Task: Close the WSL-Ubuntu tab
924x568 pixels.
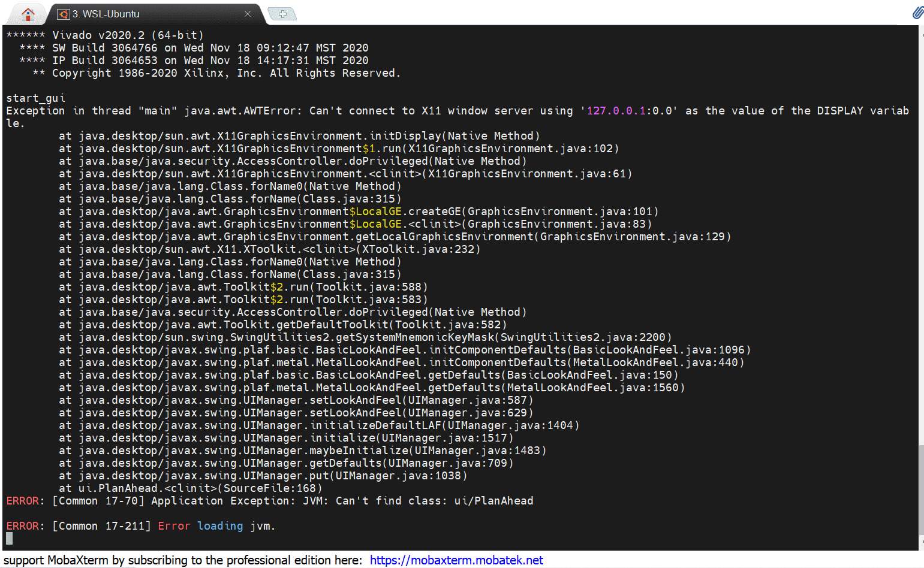Action: (248, 14)
